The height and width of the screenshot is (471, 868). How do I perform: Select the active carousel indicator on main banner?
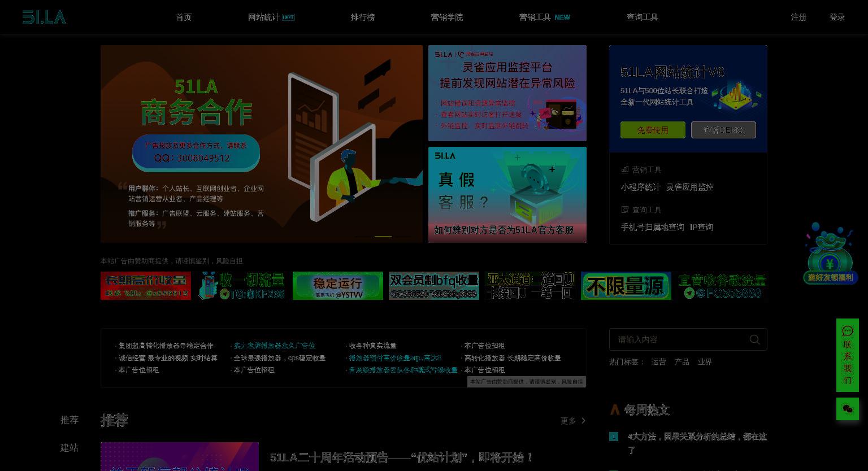(x=383, y=236)
